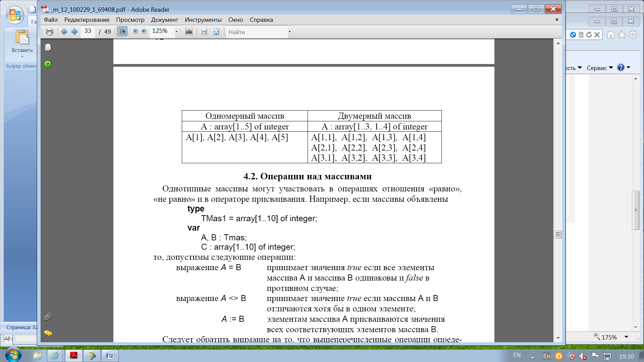The width and height of the screenshot is (644, 362).
Task: Click Refresh in the Internet Explorer address bar
Action: [x=589, y=35]
